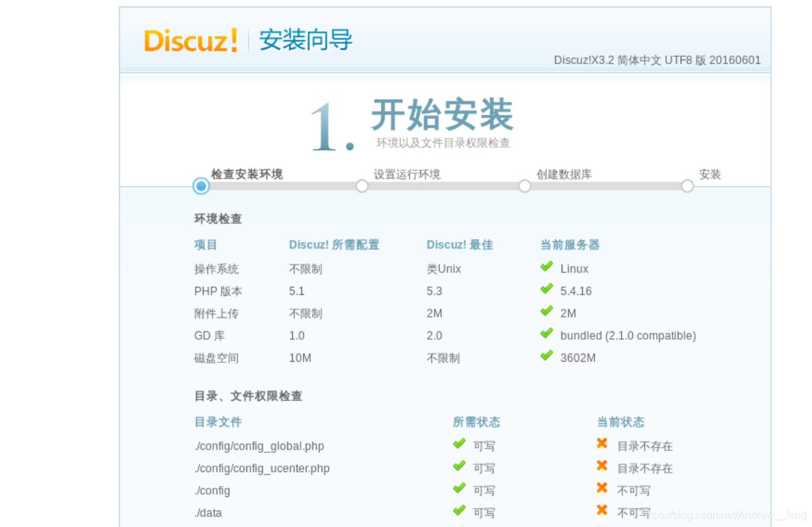812x527 pixels.
Task: Click the green check beside 3602M
Action: coord(546,356)
